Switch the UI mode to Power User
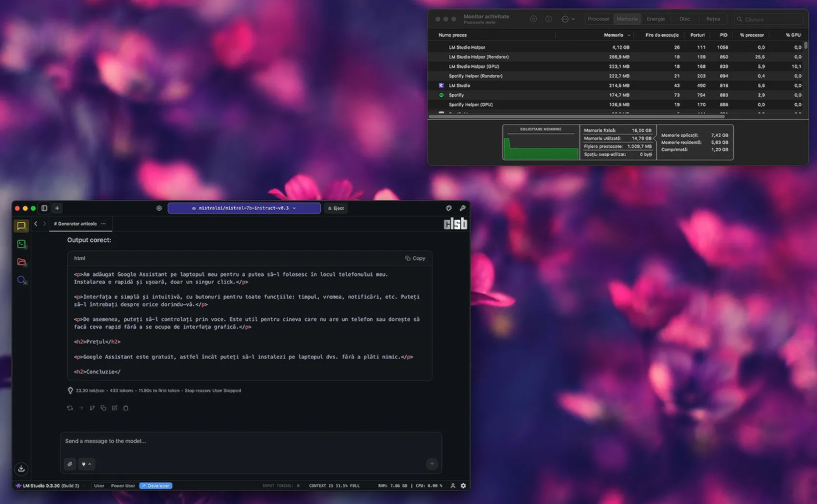817x504 pixels. pyautogui.click(x=123, y=486)
